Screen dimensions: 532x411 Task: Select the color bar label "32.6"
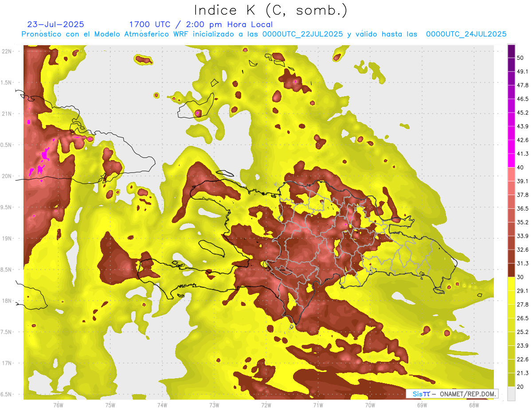(x=523, y=250)
